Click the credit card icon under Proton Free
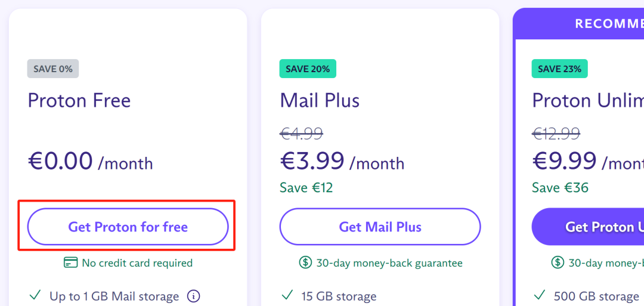Viewport: 644px width, 306px height. [x=70, y=262]
